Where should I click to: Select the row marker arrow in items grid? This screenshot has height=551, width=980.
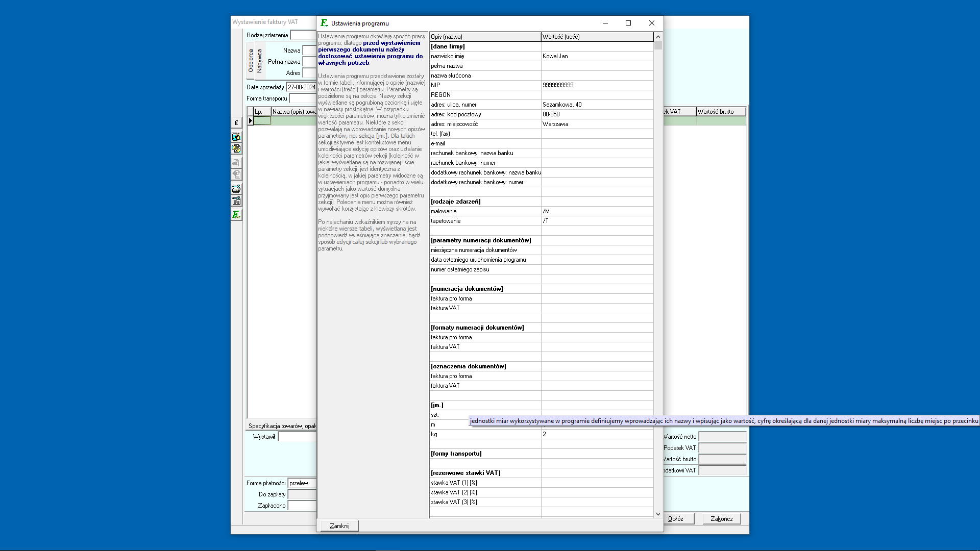coord(250,121)
